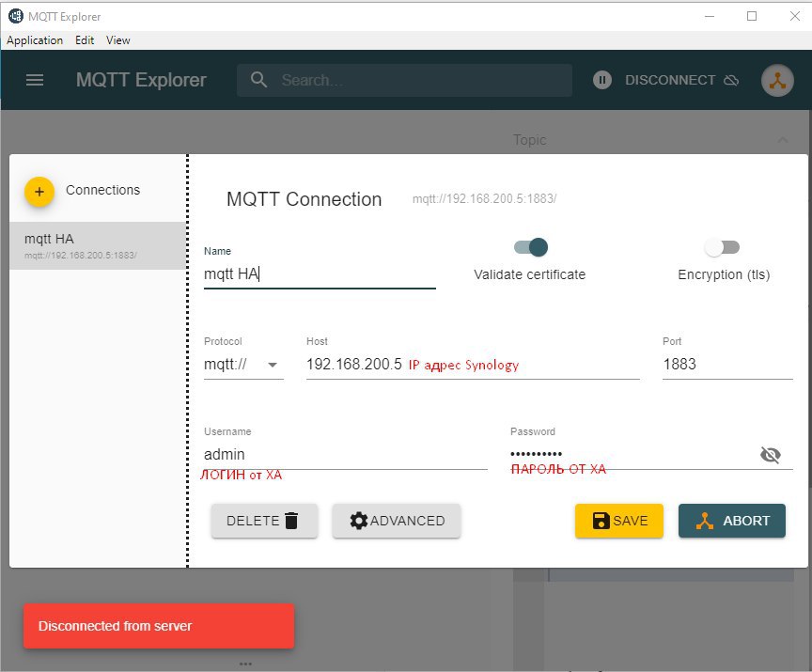Open the Edit menu
Image resolution: width=812 pixels, height=672 pixels.
coord(85,40)
